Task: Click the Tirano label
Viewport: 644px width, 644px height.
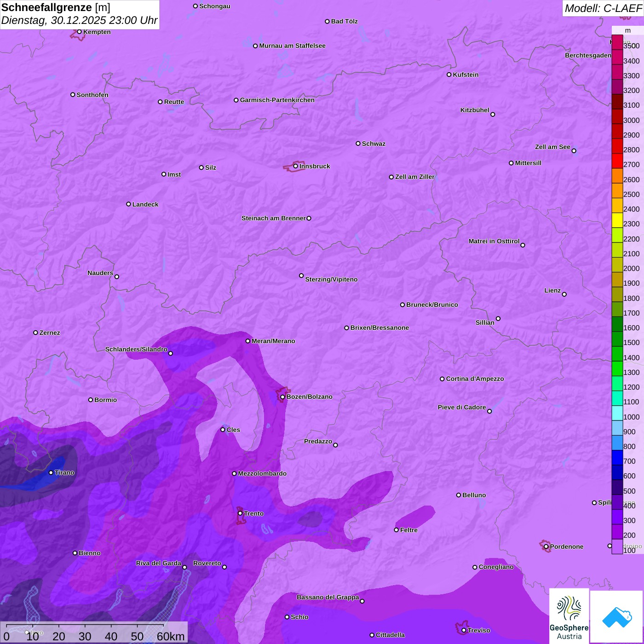Action: pos(64,472)
